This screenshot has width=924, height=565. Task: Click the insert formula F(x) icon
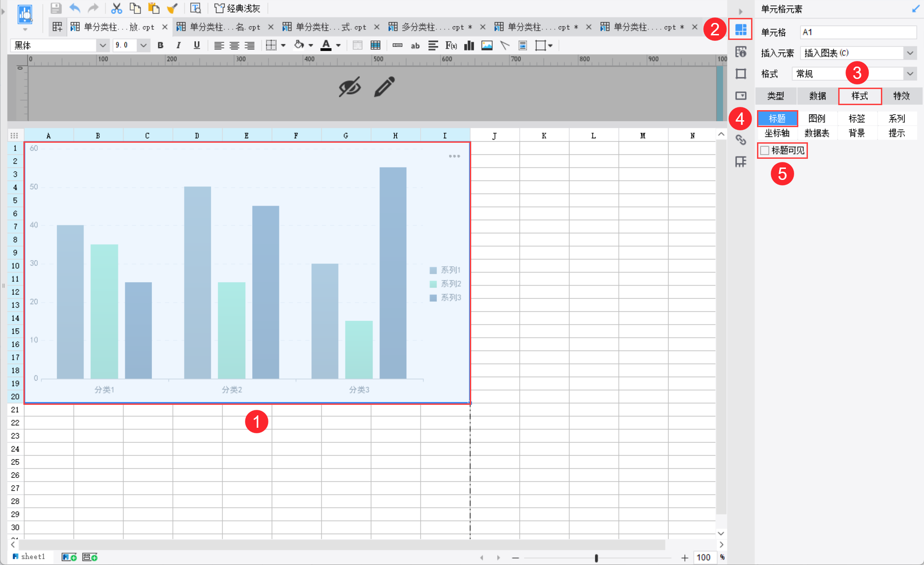pyautogui.click(x=451, y=45)
